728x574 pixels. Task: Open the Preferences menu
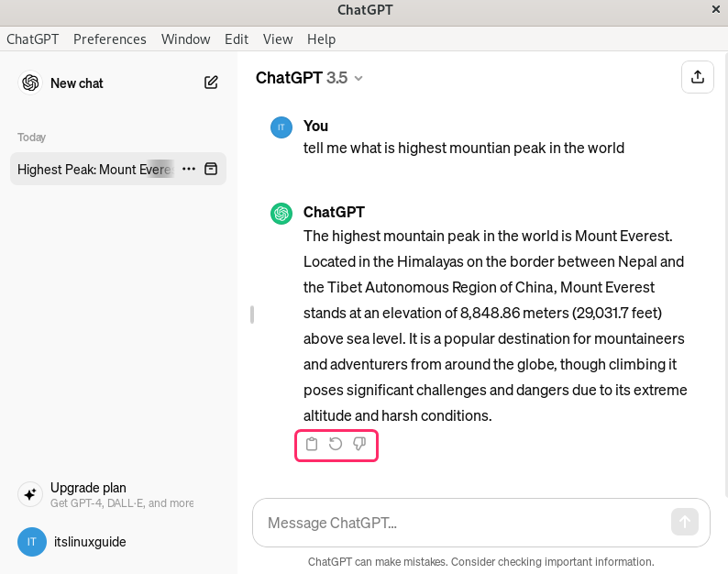110,39
